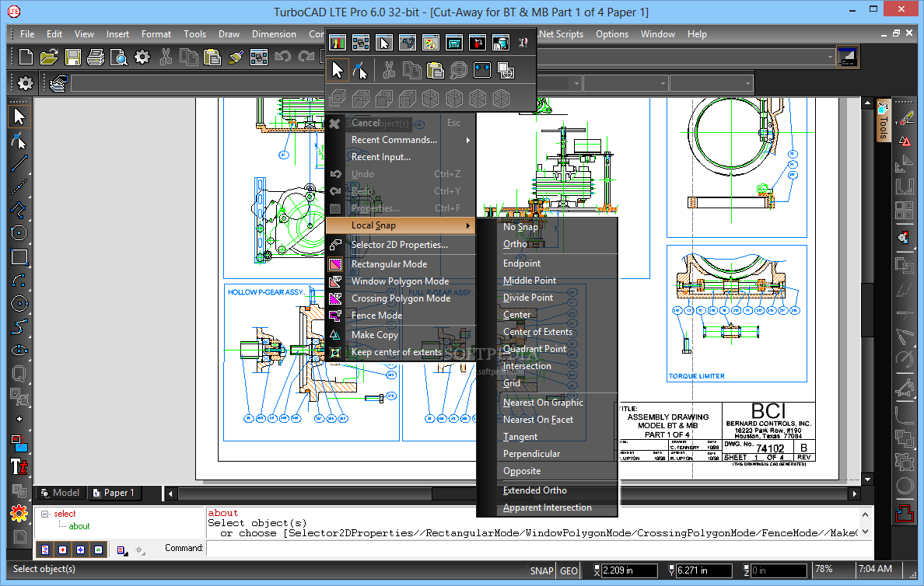Choose the Text tool in left toolbar

pyautogui.click(x=19, y=467)
